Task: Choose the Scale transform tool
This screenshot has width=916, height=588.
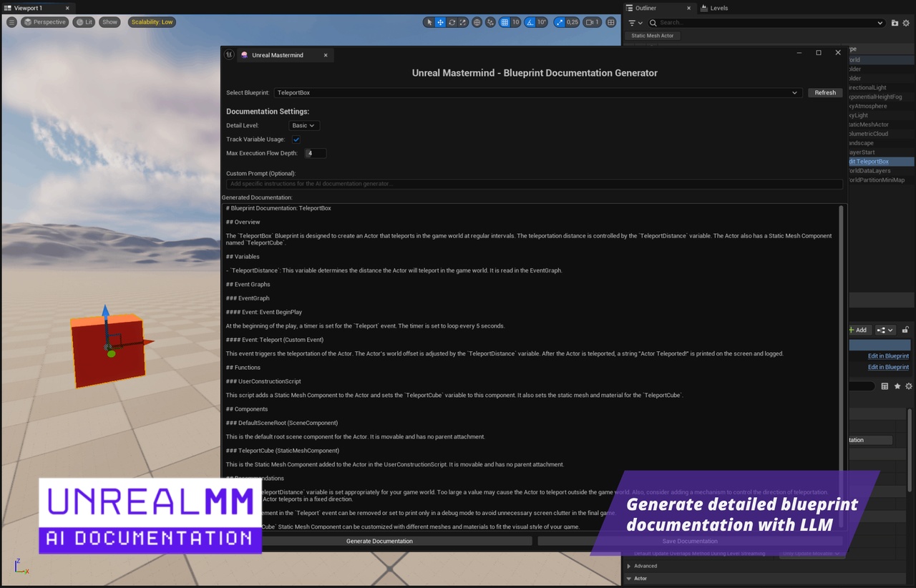Action: [463, 22]
